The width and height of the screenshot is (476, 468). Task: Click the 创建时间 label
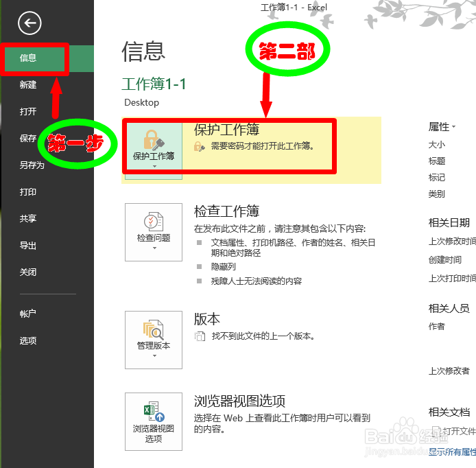(x=444, y=259)
